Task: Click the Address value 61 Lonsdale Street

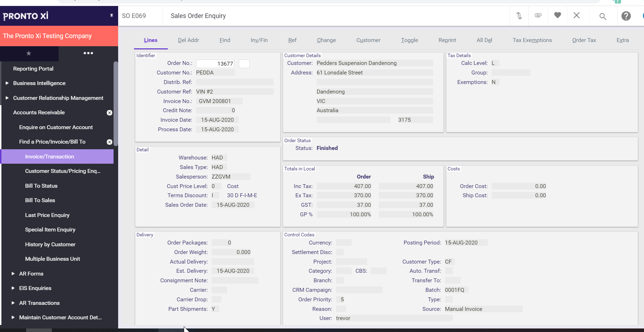Action: click(x=340, y=73)
